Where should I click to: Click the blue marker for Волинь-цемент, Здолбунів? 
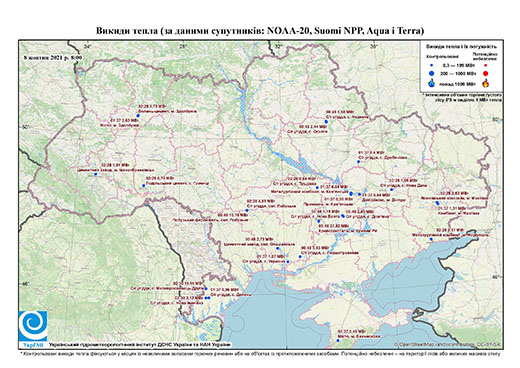(138, 115)
